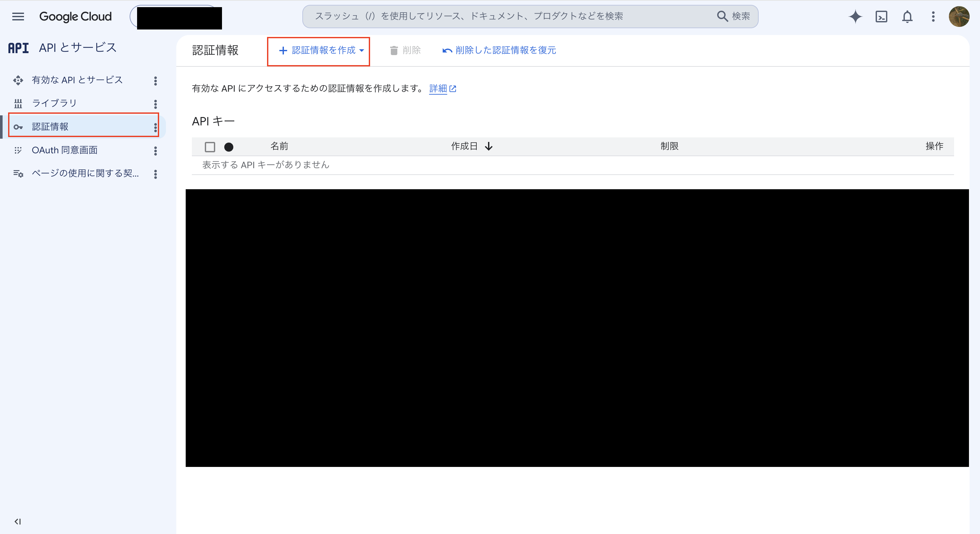The width and height of the screenshot is (980, 534).
Task: Open Gemini AI assistant sparkle icon
Action: click(855, 16)
